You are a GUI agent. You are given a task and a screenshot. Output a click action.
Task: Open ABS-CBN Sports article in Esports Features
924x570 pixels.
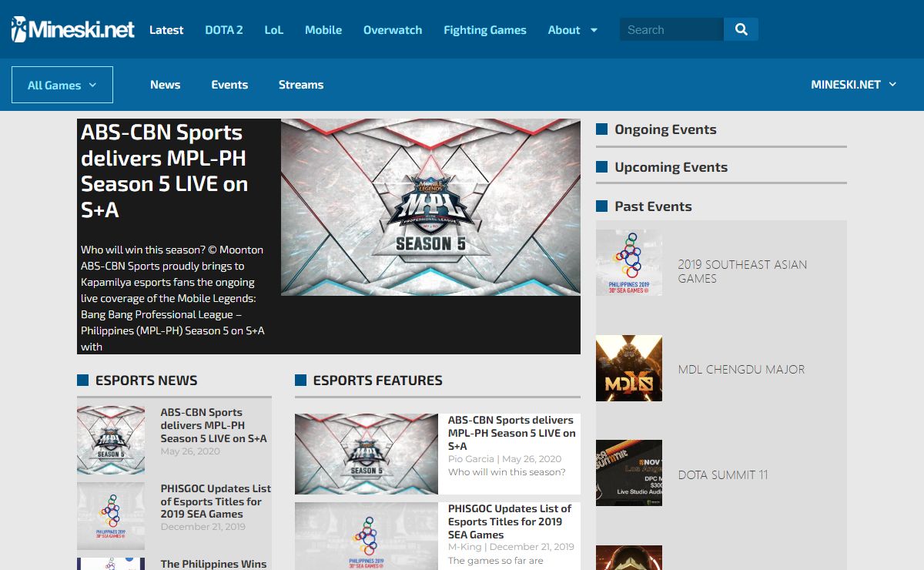(512, 433)
